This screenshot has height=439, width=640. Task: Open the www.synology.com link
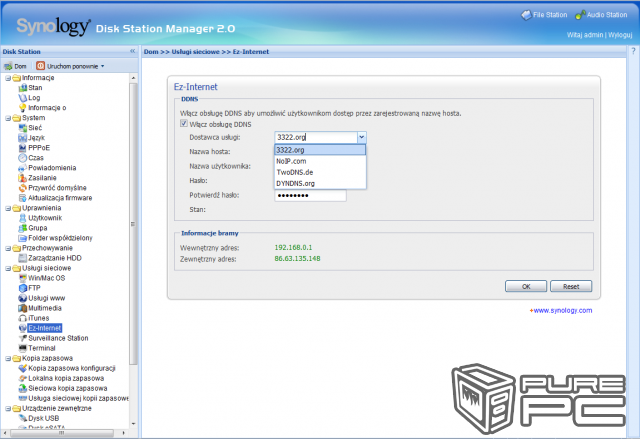562,310
